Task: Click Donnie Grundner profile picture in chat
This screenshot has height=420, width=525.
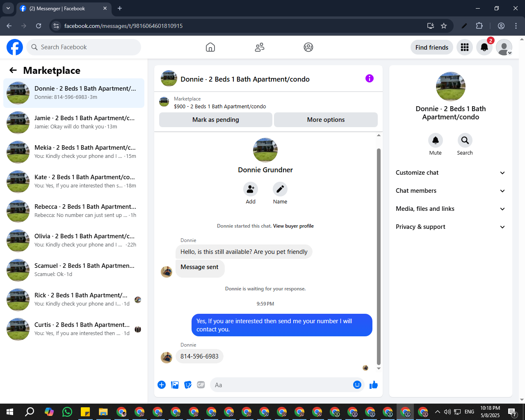Action: click(265, 150)
